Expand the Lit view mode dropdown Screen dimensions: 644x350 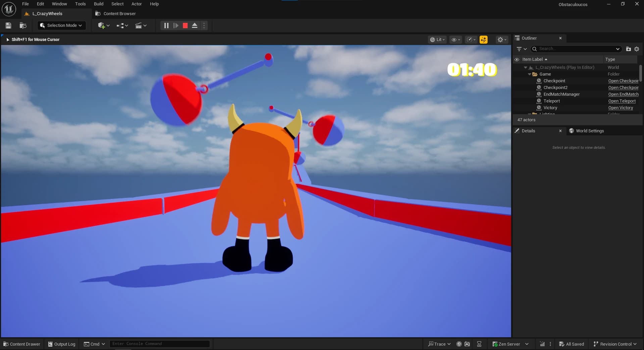pos(438,40)
